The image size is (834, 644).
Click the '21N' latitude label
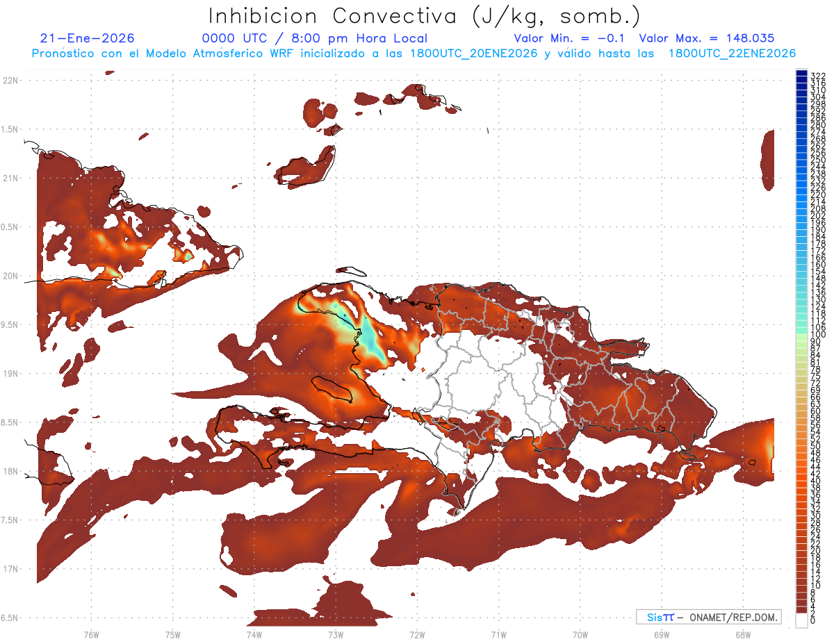coord(10,179)
